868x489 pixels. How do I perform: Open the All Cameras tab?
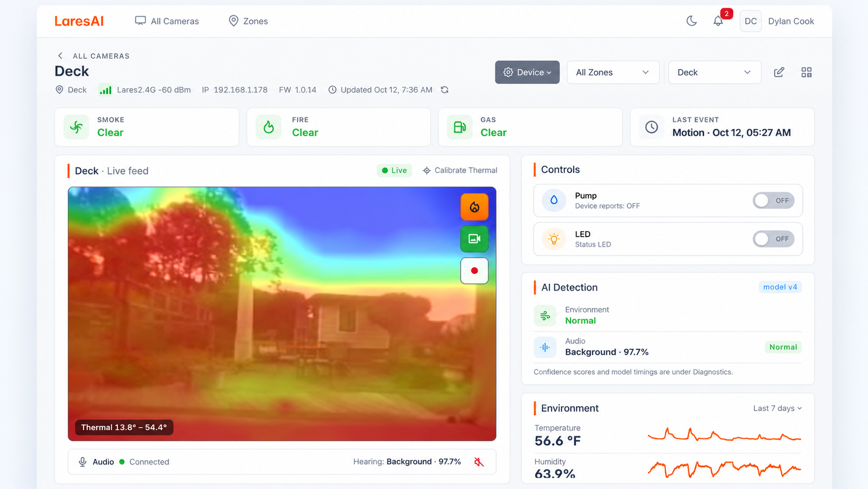(x=167, y=21)
